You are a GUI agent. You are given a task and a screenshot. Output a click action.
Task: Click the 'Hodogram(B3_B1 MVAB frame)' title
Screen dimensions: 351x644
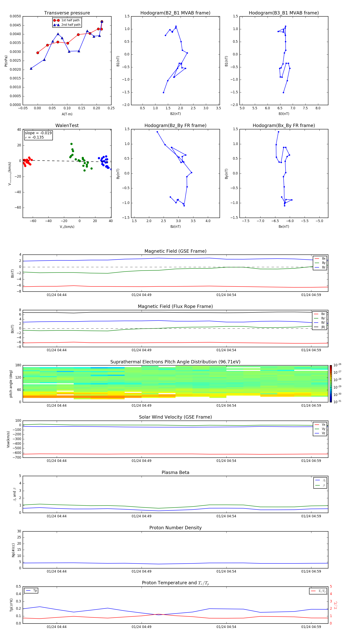point(284,13)
